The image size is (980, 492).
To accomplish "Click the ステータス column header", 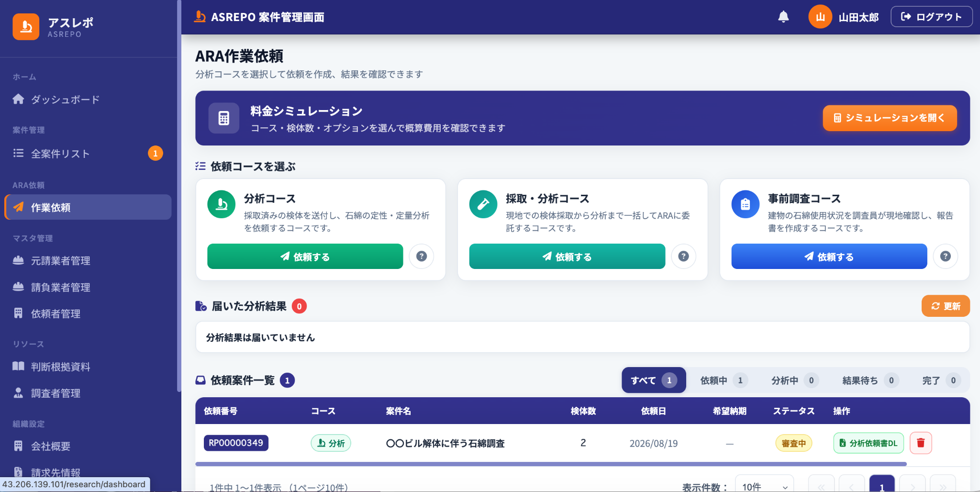I will point(794,411).
